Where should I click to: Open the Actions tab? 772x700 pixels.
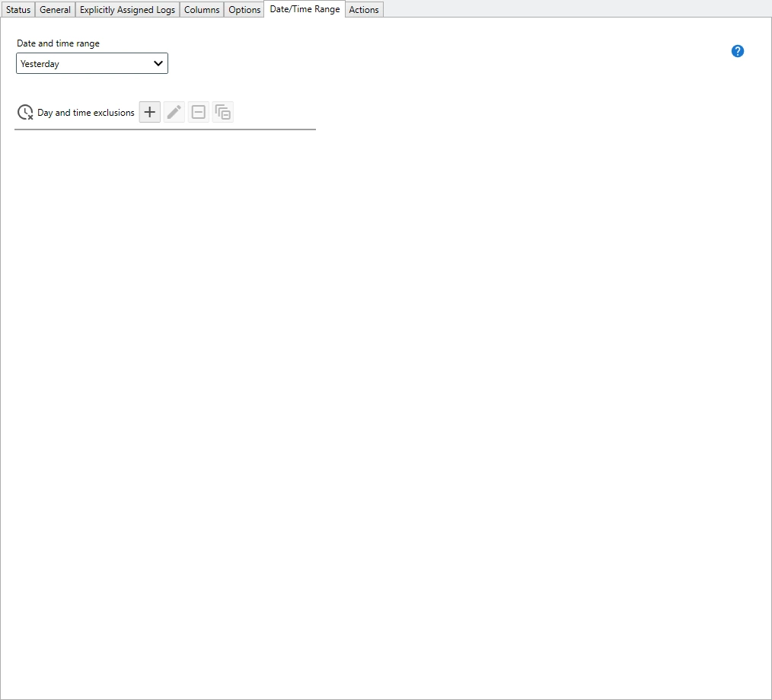(364, 10)
